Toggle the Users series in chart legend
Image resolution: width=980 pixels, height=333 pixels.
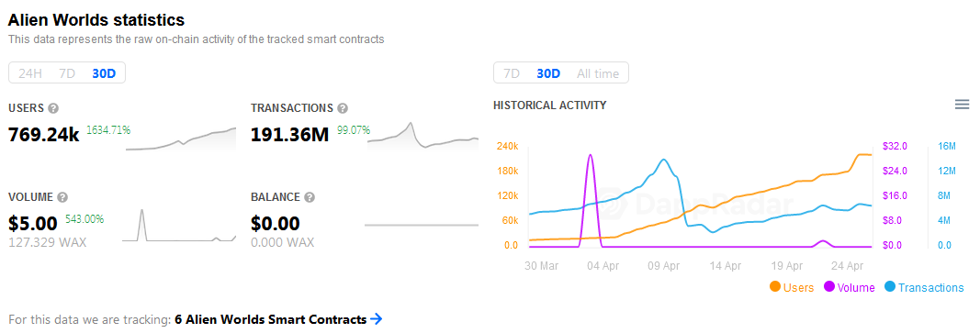coord(792,287)
